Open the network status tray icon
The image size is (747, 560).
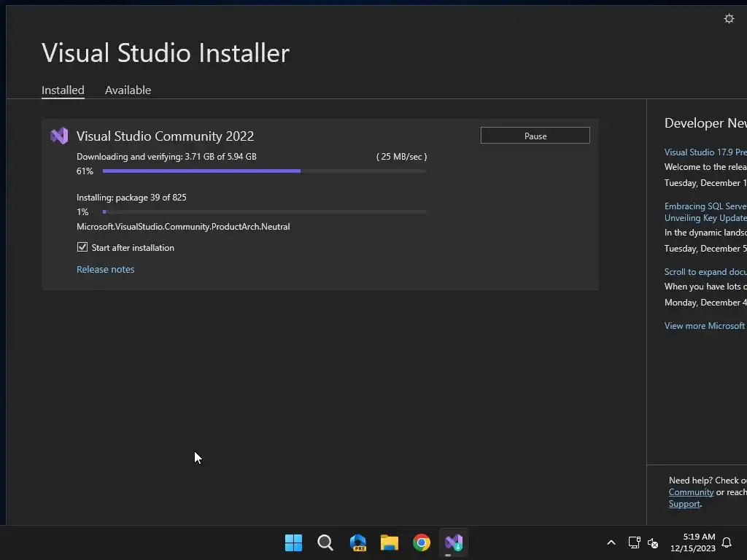click(634, 542)
